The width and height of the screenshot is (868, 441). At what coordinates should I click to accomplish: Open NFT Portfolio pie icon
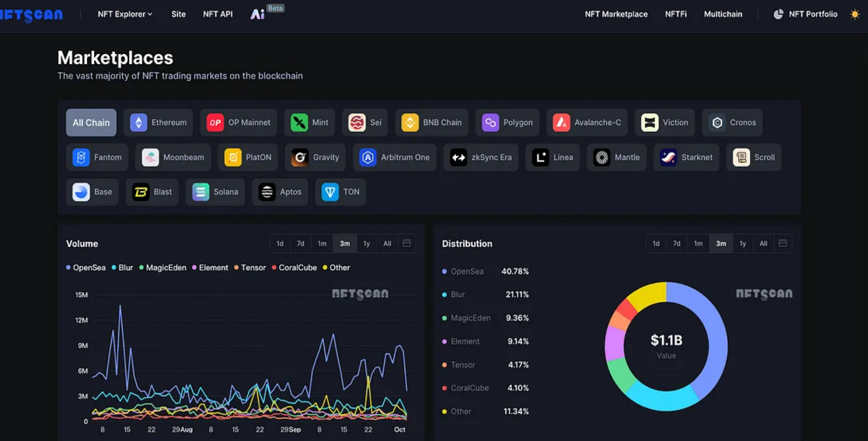(x=778, y=14)
